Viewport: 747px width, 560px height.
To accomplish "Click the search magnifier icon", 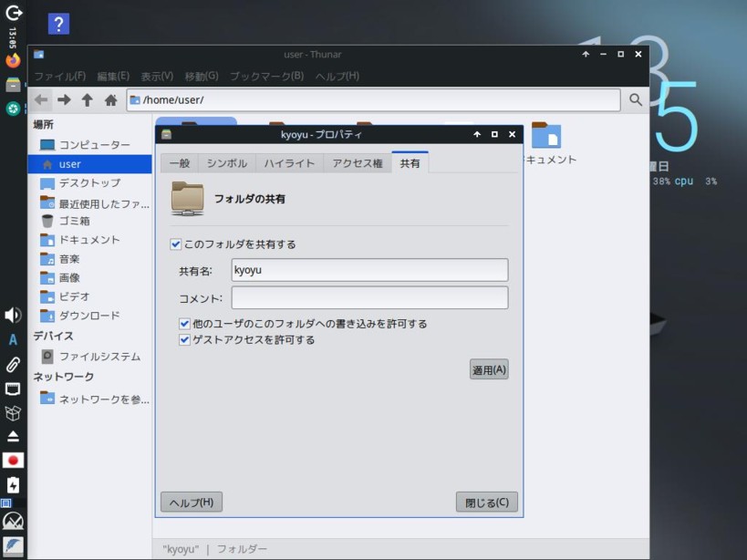I will pyautogui.click(x=636, y=100).
